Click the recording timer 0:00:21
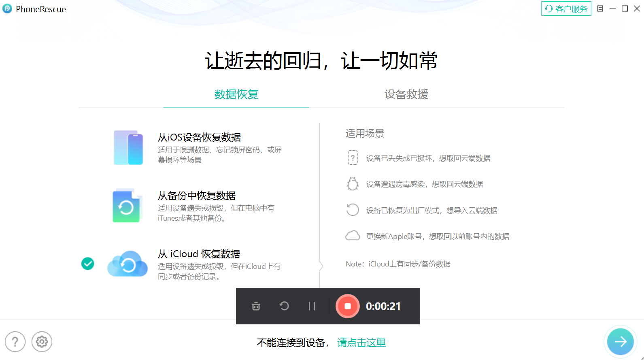 383,306
